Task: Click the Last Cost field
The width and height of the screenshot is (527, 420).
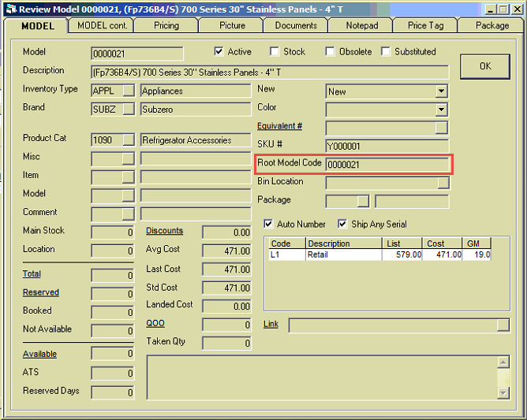Action: pos(226,269)
